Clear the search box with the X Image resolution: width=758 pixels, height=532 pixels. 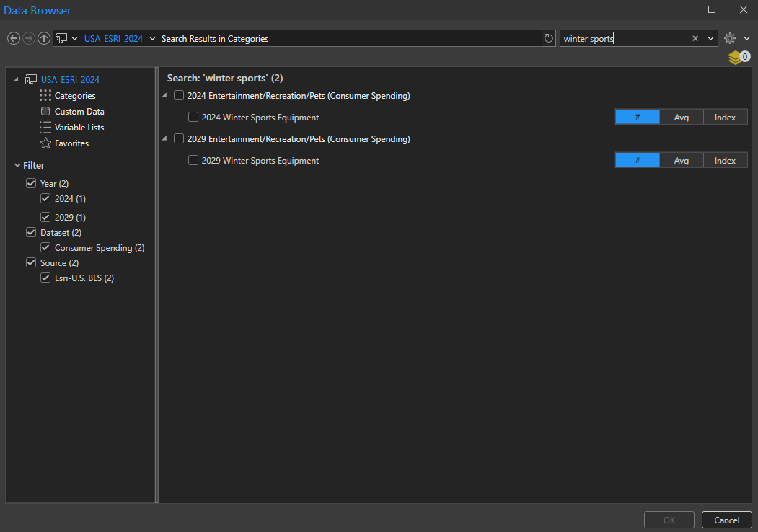[695, 38]
